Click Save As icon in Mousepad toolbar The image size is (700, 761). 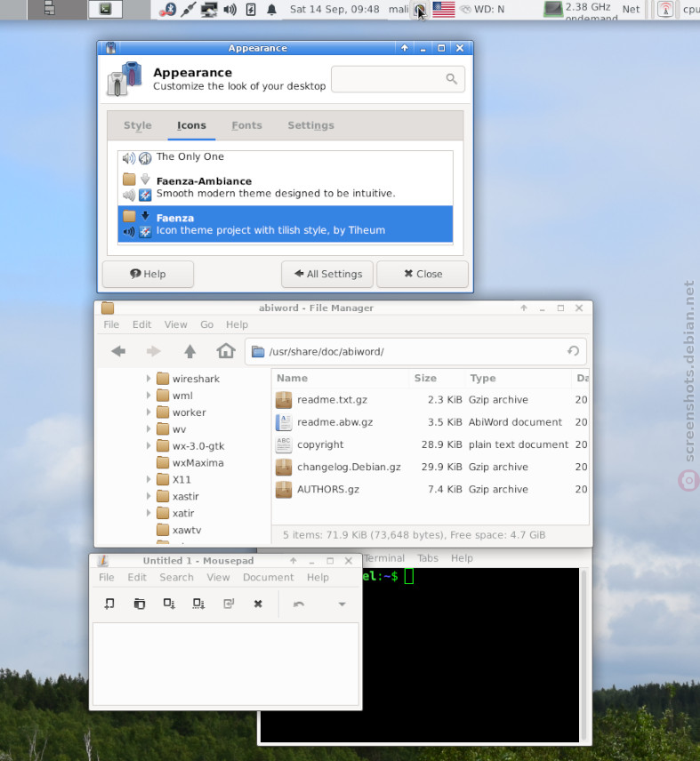coord(198,604)
